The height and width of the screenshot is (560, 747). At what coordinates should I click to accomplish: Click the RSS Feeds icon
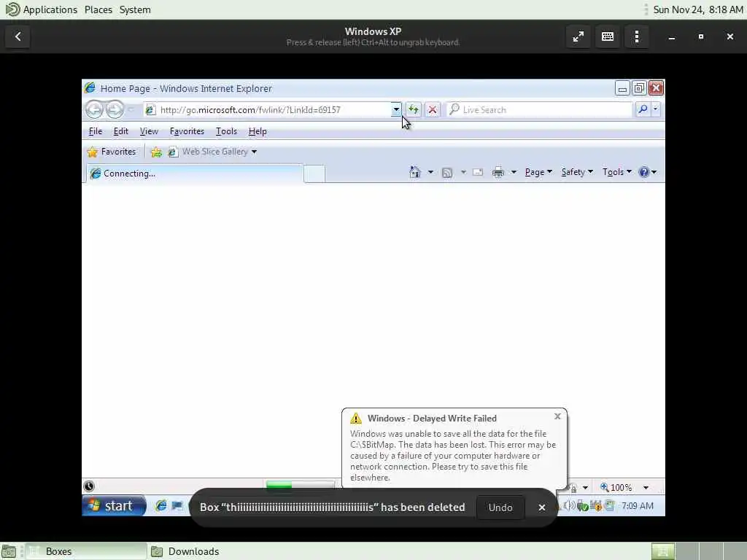(447, 172)
